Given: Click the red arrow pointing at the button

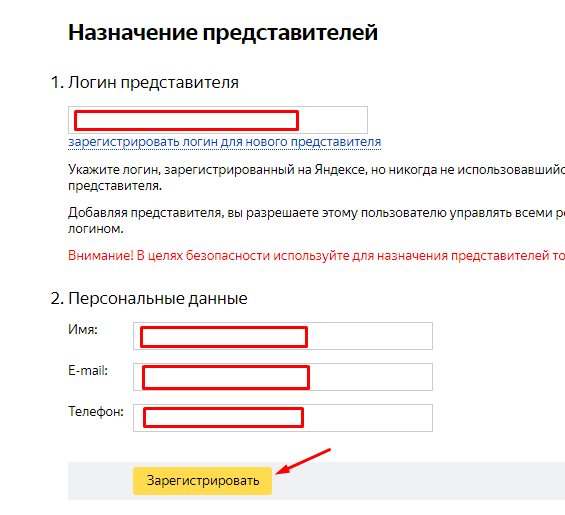Looking at the screenshot, I should coord(303,461).
